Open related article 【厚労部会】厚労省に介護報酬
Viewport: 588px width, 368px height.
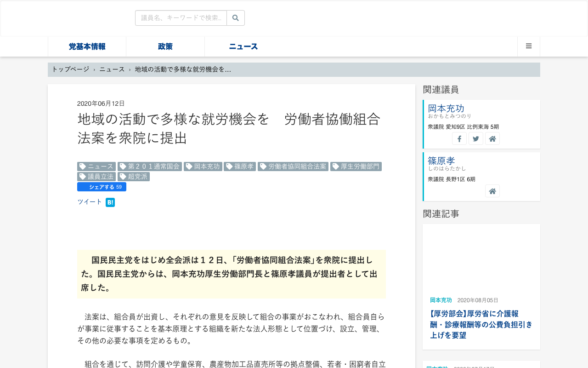481,324
